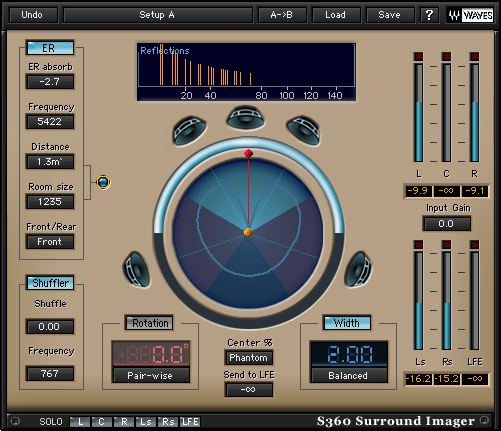Screen dimensions: 501x431
Task: Click the R meter clip indicator
Action: (x=474, y=56)
